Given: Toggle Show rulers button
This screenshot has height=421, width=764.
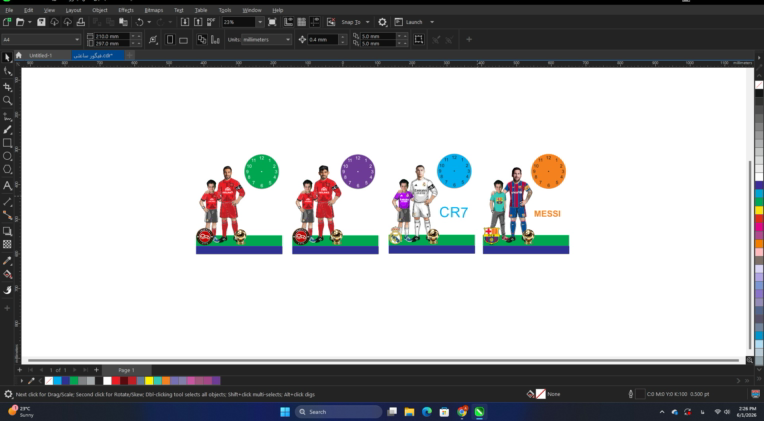Looking at the screenshot, I should [x=288, y=22].
